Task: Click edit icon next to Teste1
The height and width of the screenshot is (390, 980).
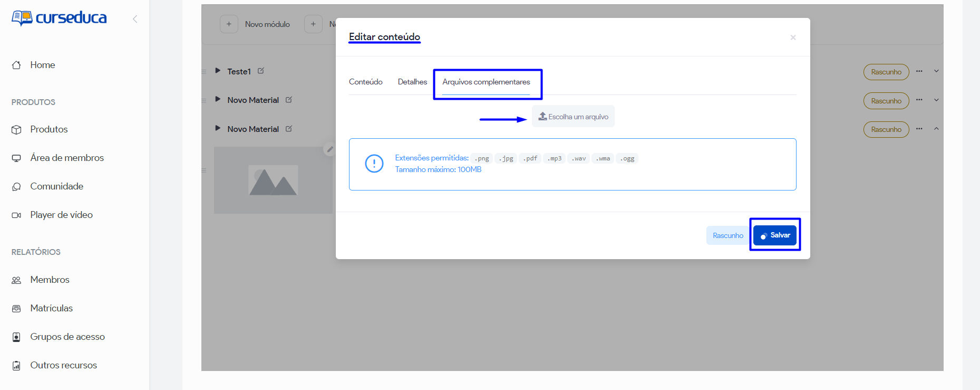Action: (261, 71)
